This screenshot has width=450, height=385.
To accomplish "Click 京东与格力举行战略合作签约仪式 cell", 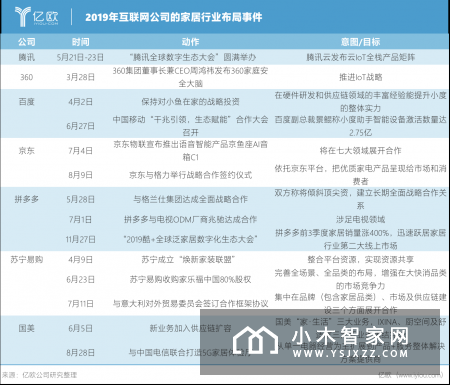I will 190,175.
